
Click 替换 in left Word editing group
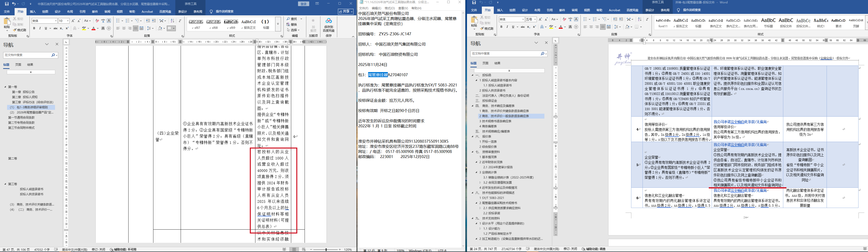[292, 25]
